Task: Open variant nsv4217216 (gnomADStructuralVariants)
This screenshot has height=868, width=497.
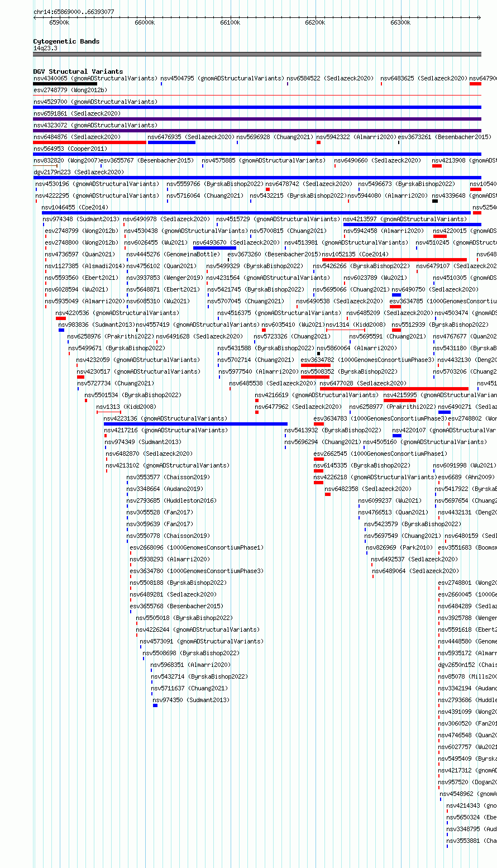Action: 166,430
